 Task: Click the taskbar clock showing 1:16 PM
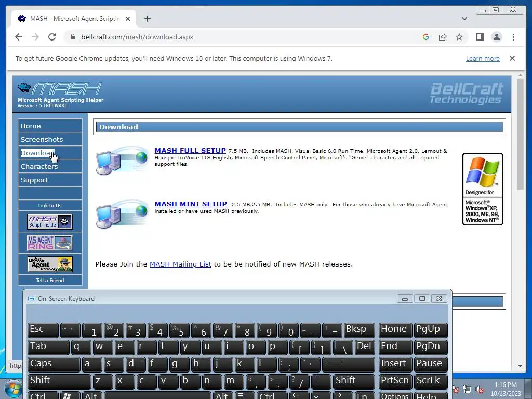[506, 389]
